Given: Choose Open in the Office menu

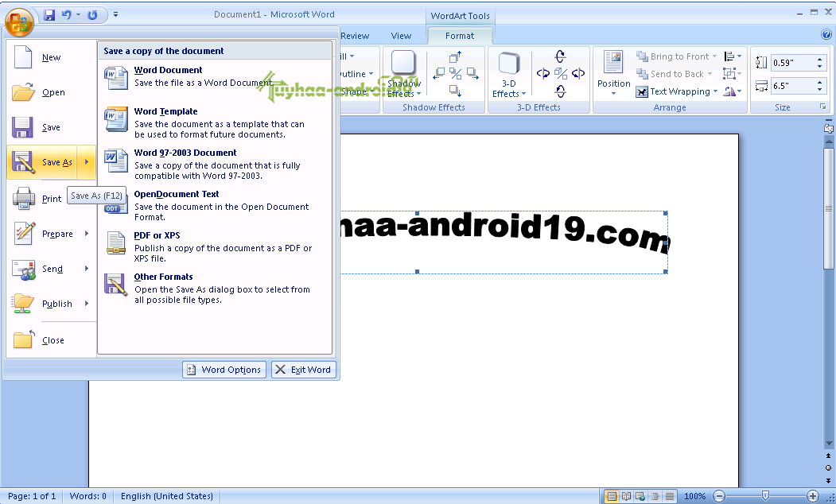Looking at the screenshot, I should (51, 92).
